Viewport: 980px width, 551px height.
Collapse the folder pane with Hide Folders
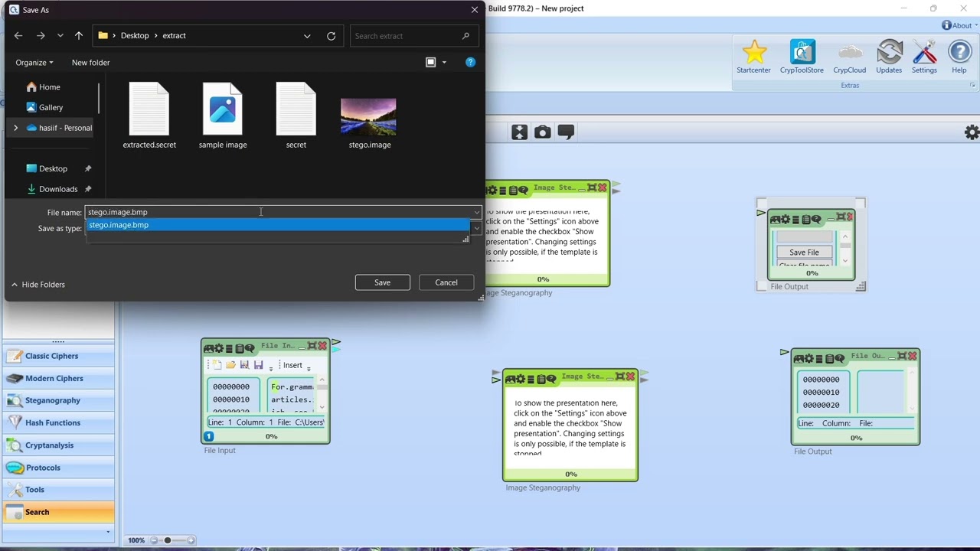(x=38, y=285)
